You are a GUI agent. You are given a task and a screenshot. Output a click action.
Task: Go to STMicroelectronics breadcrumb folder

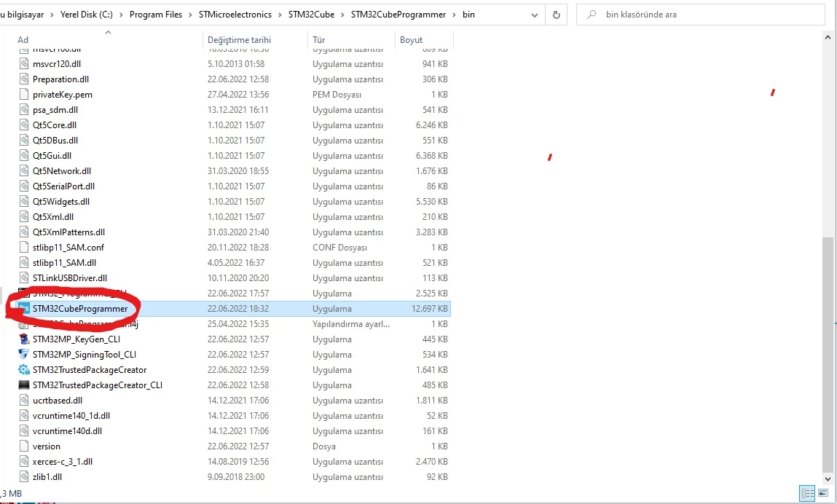(235, 15)
